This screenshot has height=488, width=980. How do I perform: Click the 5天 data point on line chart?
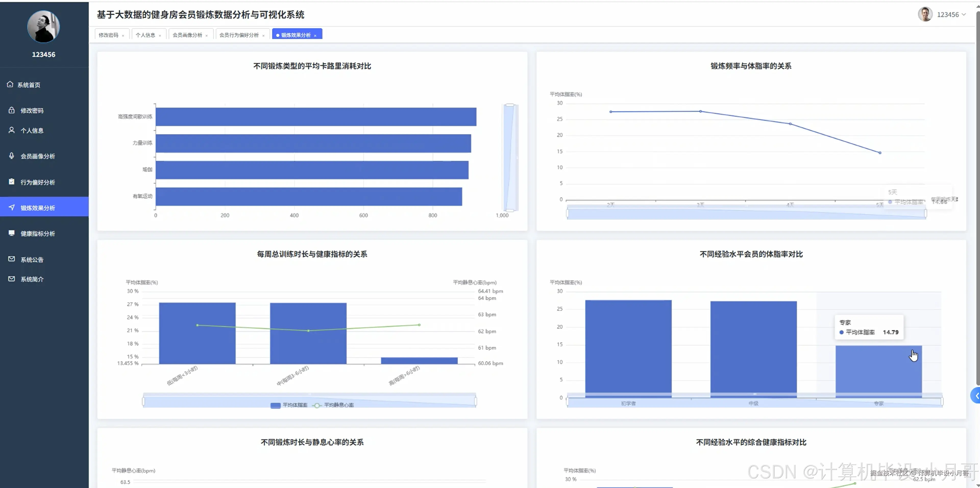click(880, 153)
